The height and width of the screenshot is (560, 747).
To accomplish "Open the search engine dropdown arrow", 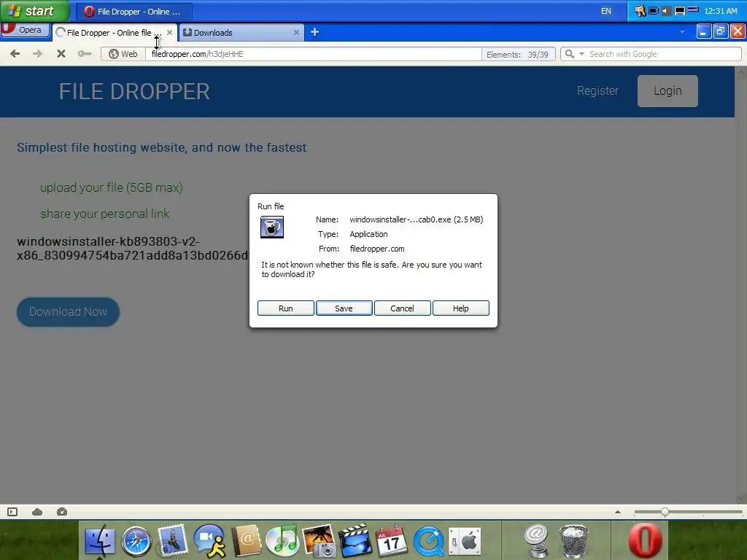I will (x=581, y=54).
